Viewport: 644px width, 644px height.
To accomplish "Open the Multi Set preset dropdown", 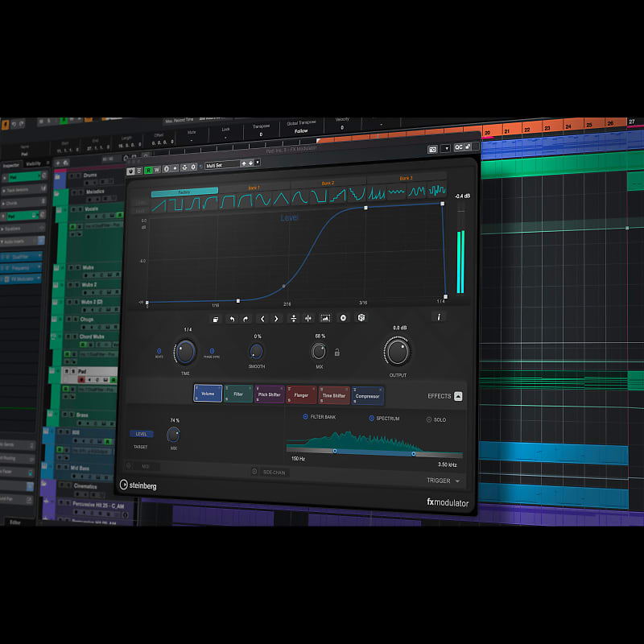I will (223, 165).
